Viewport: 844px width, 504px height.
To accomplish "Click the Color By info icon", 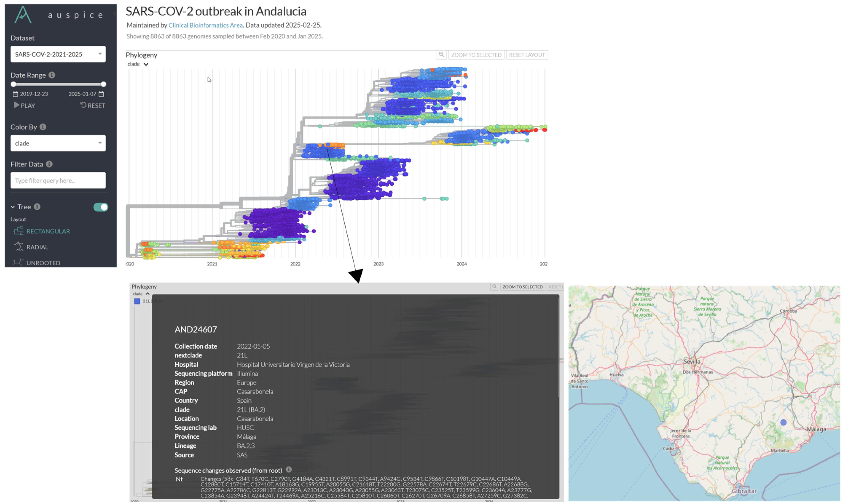I will 43,127.
